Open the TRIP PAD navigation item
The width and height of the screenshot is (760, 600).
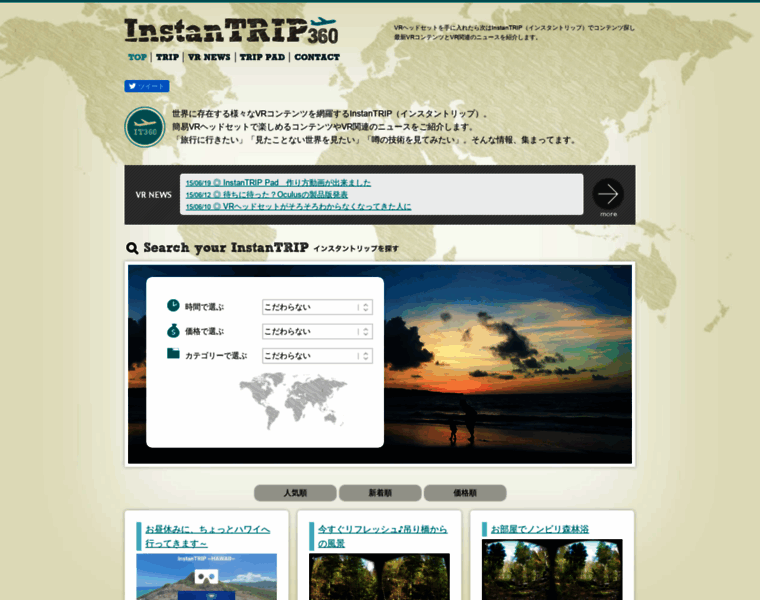(x=262, y=57)
